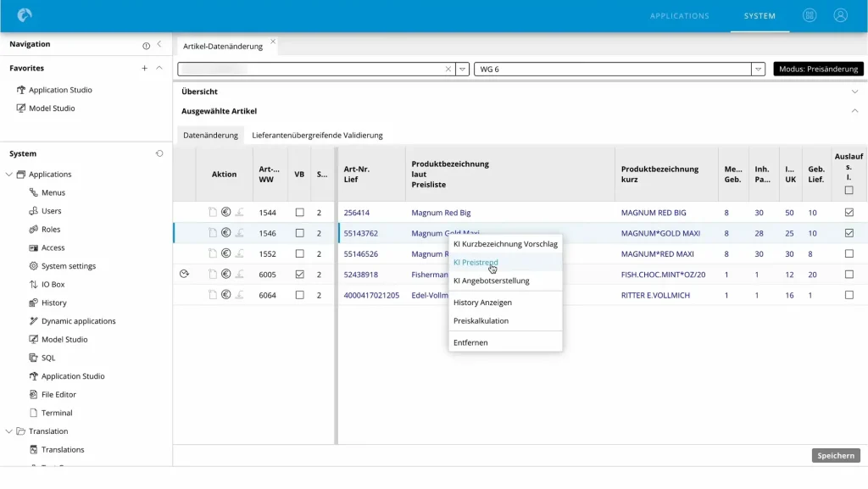
Task: Click the blurred search input field
Action: click(x=311, y=69)
